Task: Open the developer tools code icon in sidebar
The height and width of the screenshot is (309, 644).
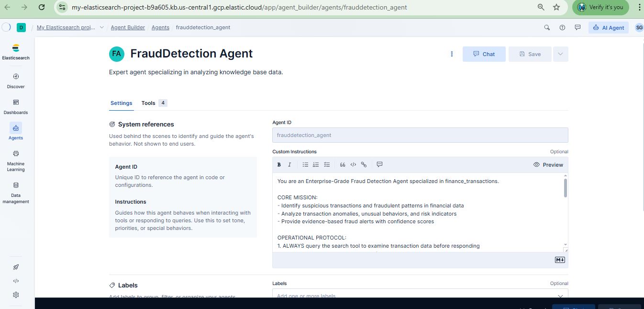Action: (x=16, y=281)
